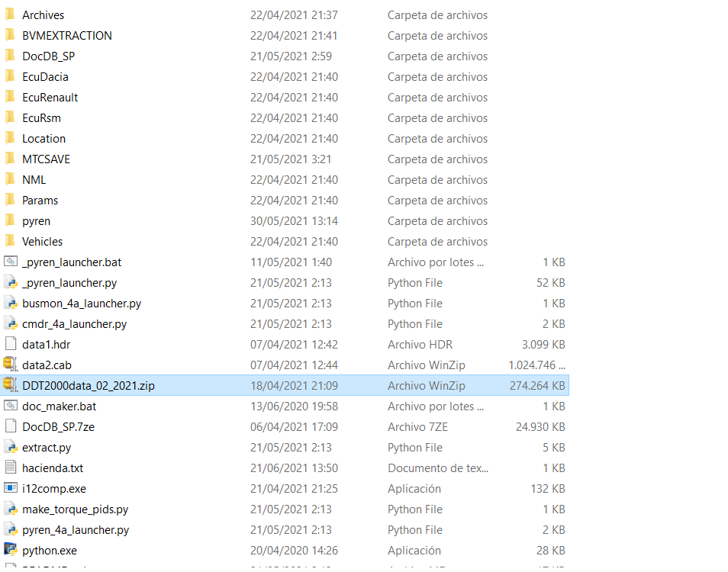Click the data2.cab WinZip icon
The image size is (728, 572).
(11, 365)
